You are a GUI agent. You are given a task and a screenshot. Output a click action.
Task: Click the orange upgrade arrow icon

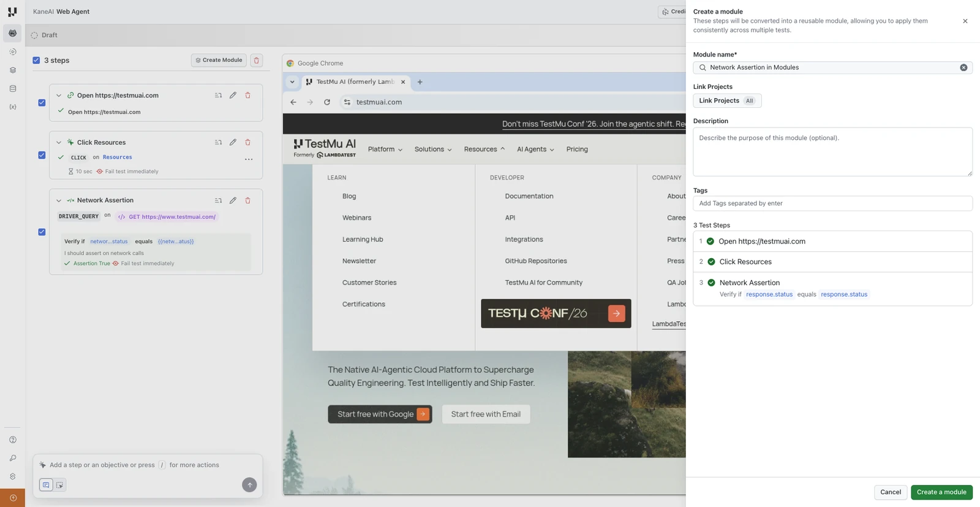pos(12,498)
